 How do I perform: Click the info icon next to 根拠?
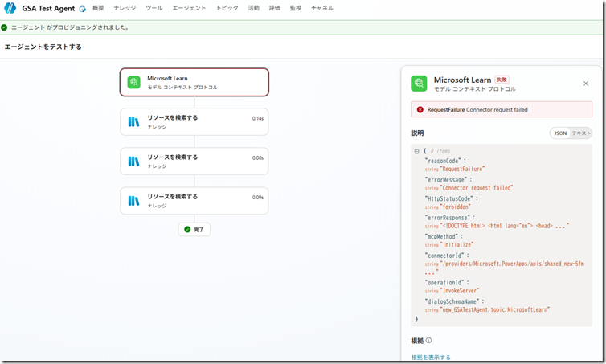point(428,341)
